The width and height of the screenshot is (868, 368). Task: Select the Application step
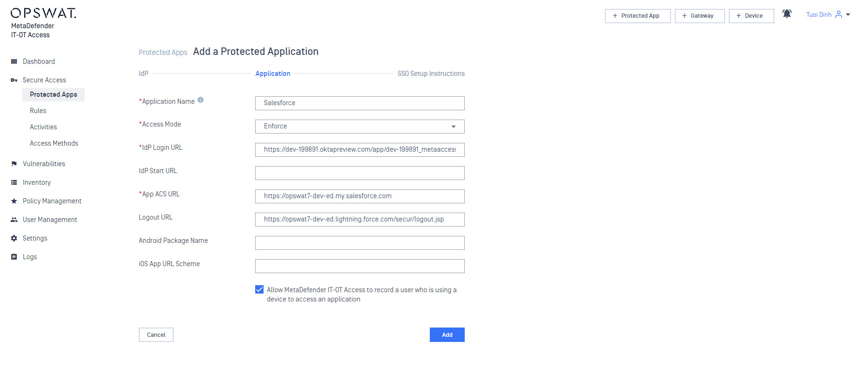(273, 74)
